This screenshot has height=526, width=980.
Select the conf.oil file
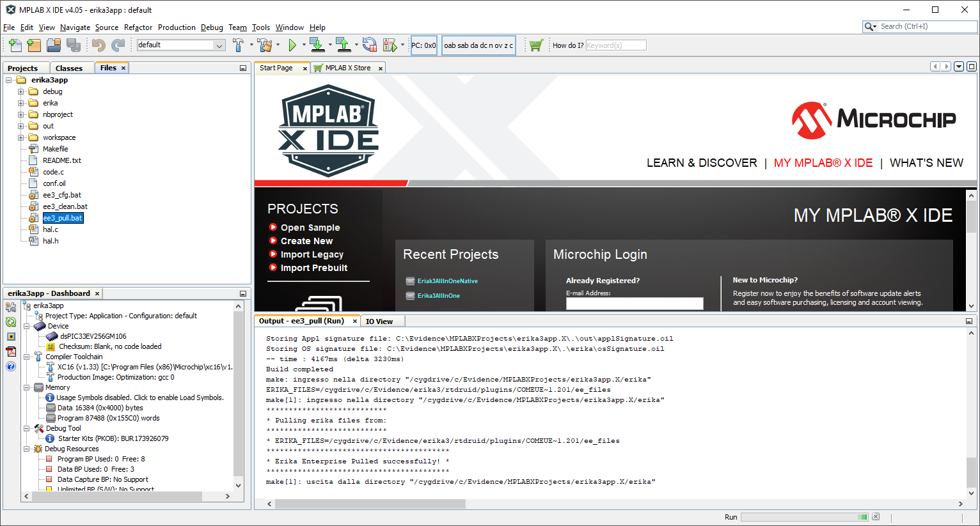point(54,183)
